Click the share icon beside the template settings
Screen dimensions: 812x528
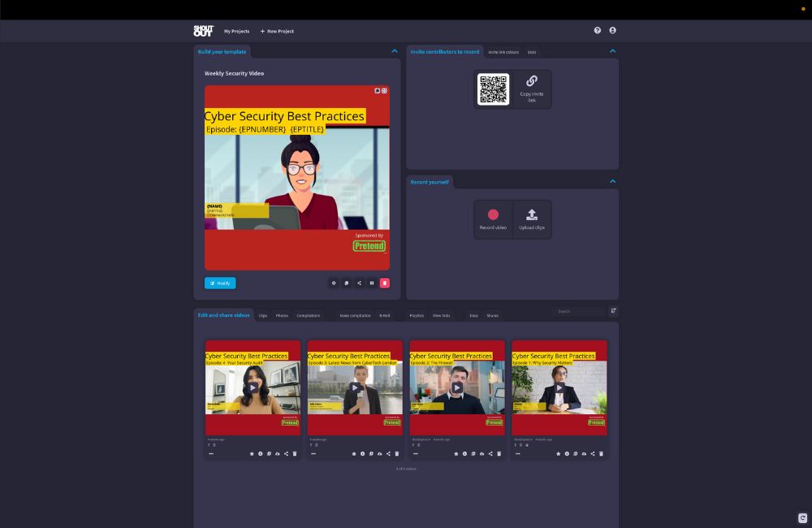pyautogui.click(x=360, y=283)
